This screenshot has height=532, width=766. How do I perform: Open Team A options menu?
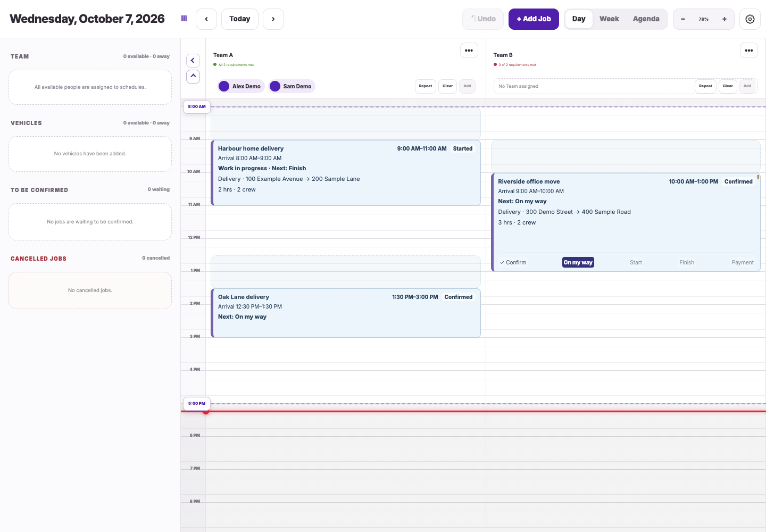(469, 51)
